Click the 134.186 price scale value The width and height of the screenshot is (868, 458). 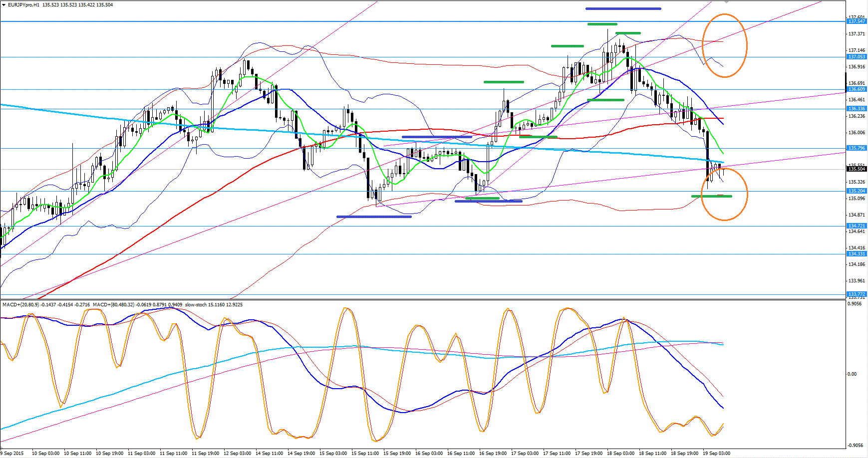point(857,264)
